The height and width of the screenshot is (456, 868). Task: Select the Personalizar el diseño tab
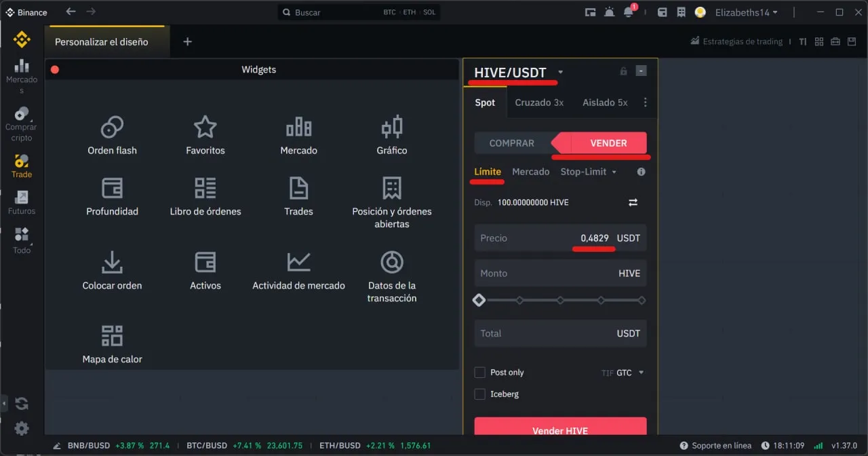106,41
